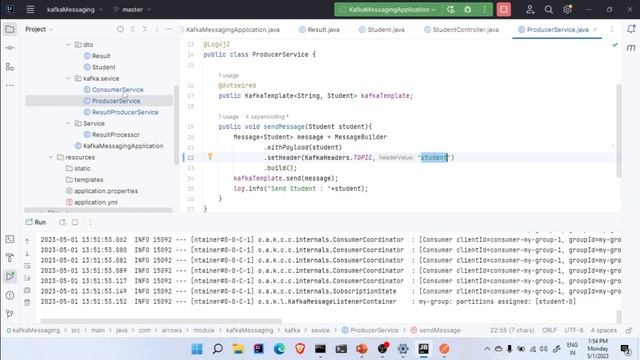Change CRLF line separator

(x=549, y=330)
